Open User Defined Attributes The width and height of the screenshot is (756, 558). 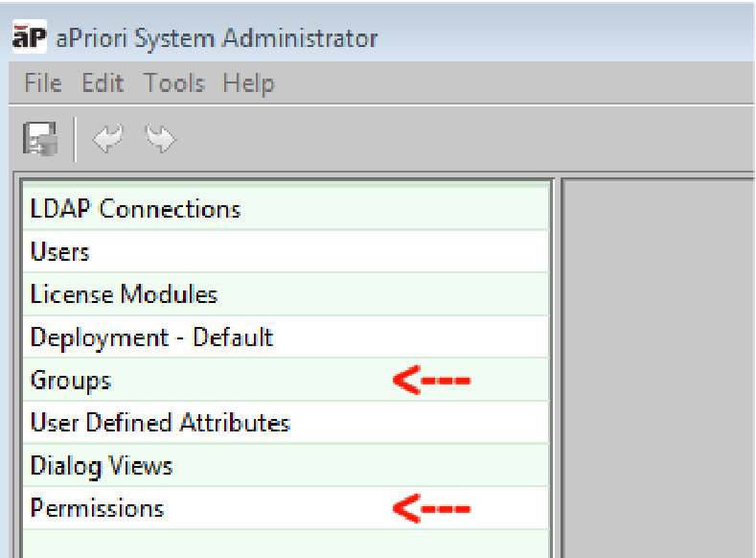tap(160, 423)
